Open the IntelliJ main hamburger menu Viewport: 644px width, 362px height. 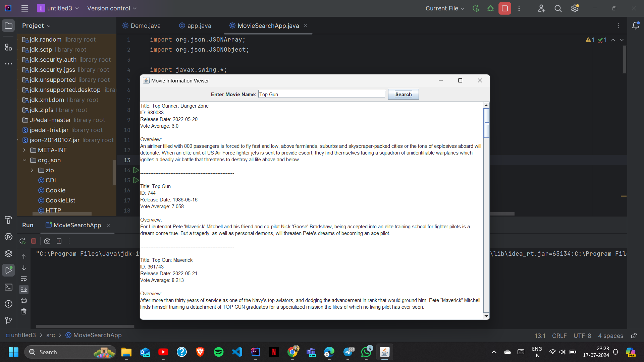[24, 8]
